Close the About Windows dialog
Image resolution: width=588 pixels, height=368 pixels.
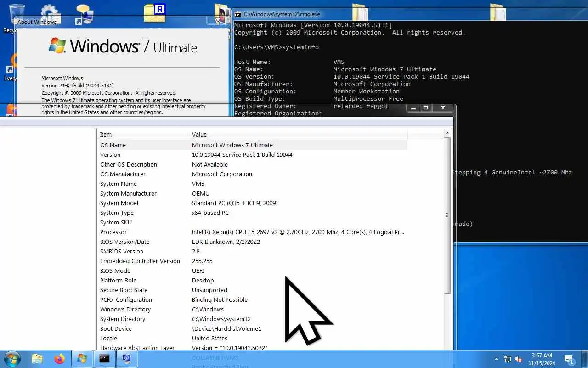pos(219,21)
